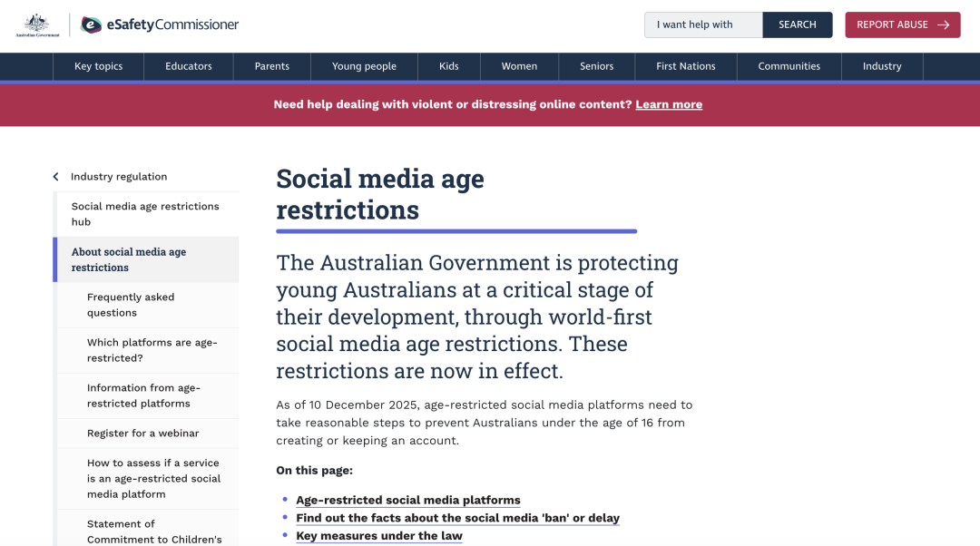980x546 pixels.
Task: Open Register for a webinar
Action: click(x=148, y=434)
